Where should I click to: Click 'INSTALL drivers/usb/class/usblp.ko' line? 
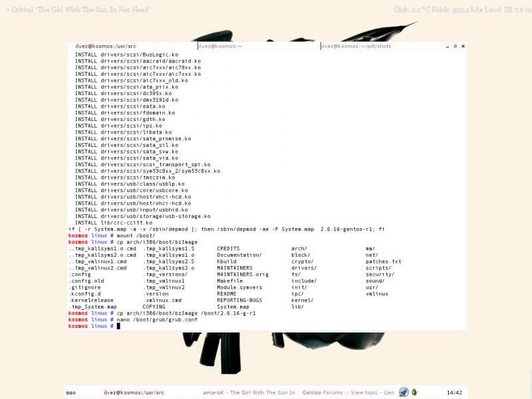[130, 184]
